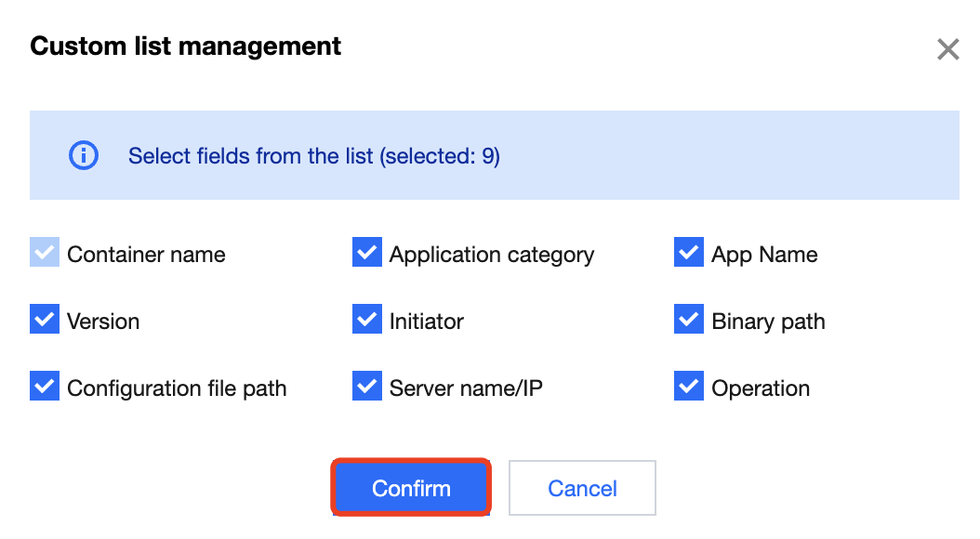Toggle the Server name/IP checkbox
The height and width of the screenshot is (539, 980).
coord(367,387)
